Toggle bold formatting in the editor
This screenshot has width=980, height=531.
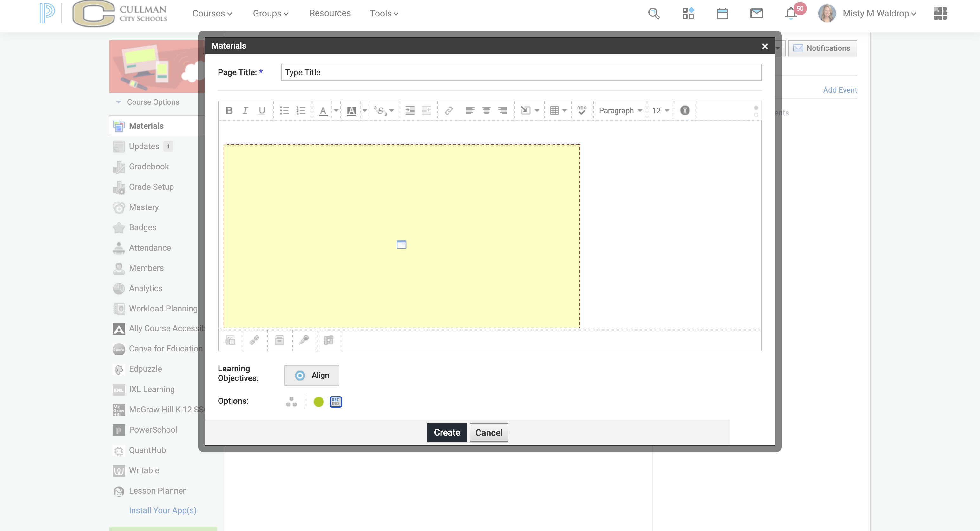coord(229,111)
